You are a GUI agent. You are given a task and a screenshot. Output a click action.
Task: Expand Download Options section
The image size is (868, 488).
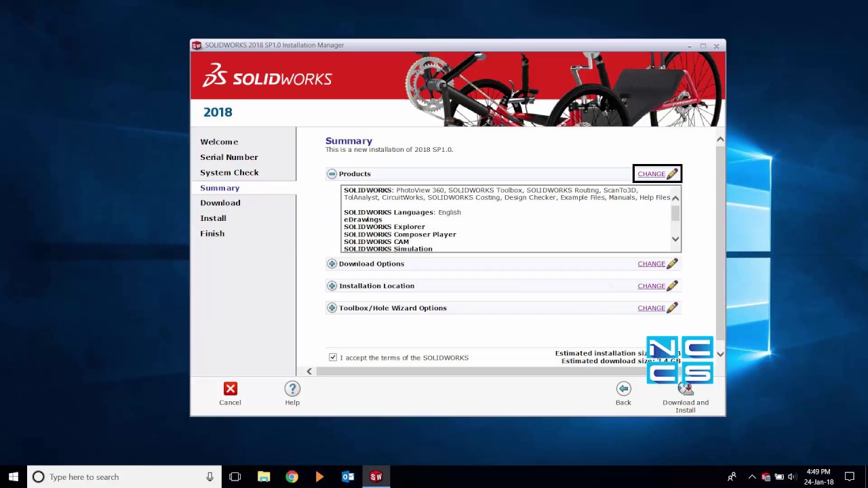click(332, 264)
